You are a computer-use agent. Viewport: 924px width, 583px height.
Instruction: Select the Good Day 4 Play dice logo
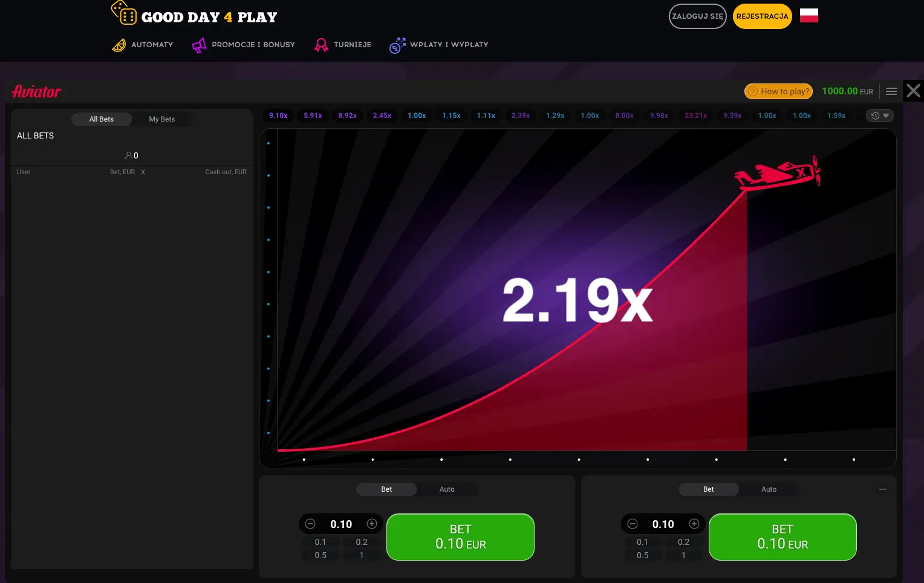click(x=122, y=13)
